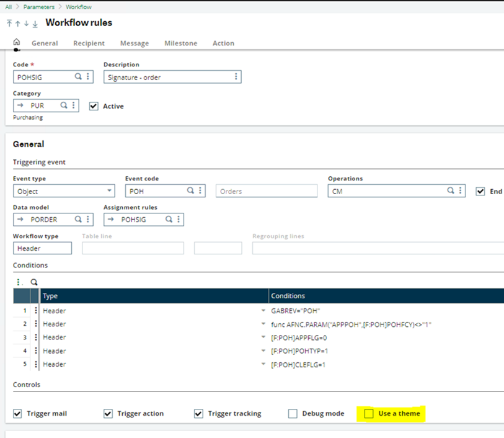Open the actions menu beside the Description field
Screen dimensions: 504x438
coord(236,77)
